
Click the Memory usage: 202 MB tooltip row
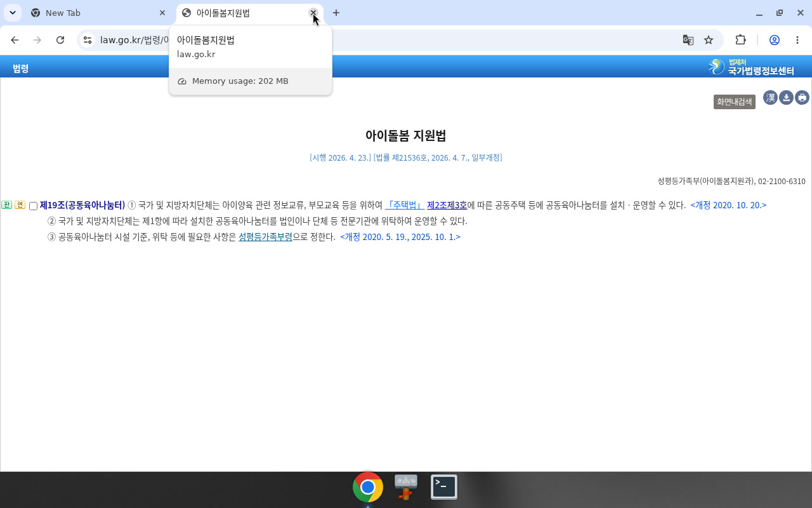coord(251,81)
